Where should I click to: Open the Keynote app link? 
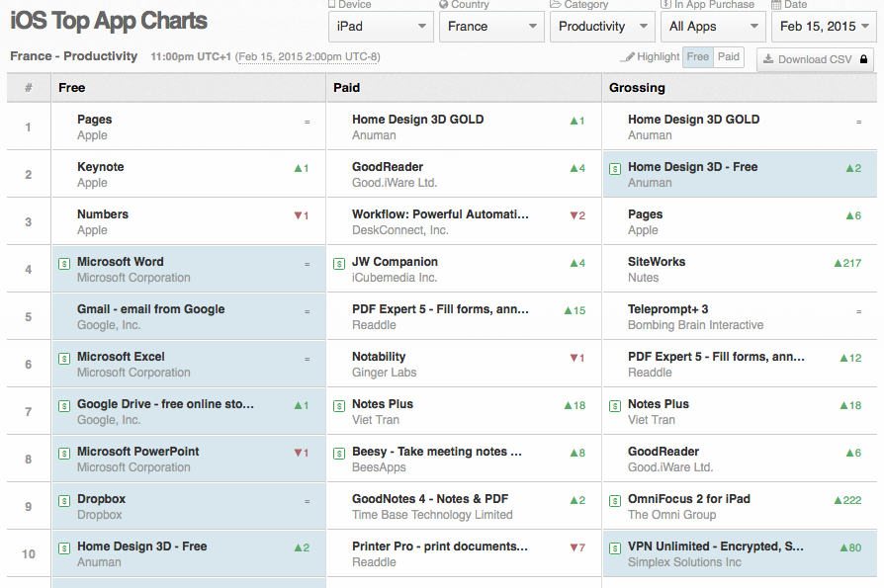[x=100, y=167]
